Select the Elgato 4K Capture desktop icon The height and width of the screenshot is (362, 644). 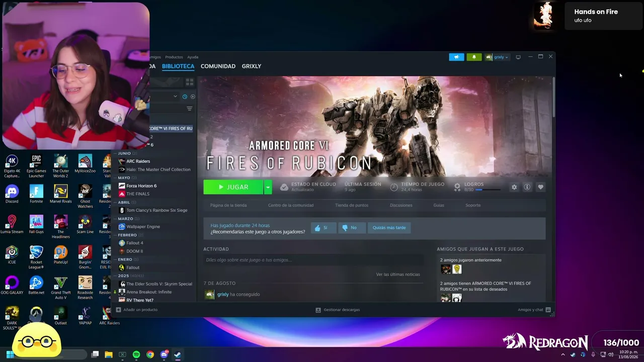(x=12, y=166)
